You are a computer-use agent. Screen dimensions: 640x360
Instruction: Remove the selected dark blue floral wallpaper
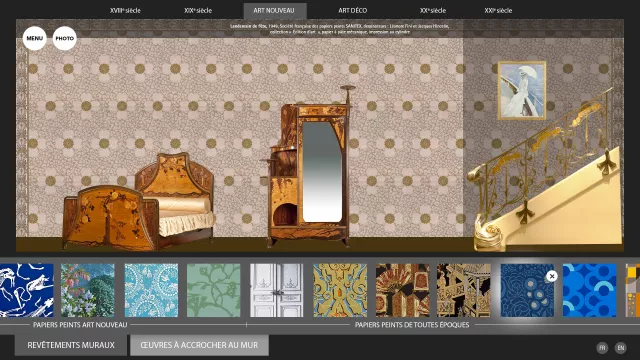coord(552,276)
